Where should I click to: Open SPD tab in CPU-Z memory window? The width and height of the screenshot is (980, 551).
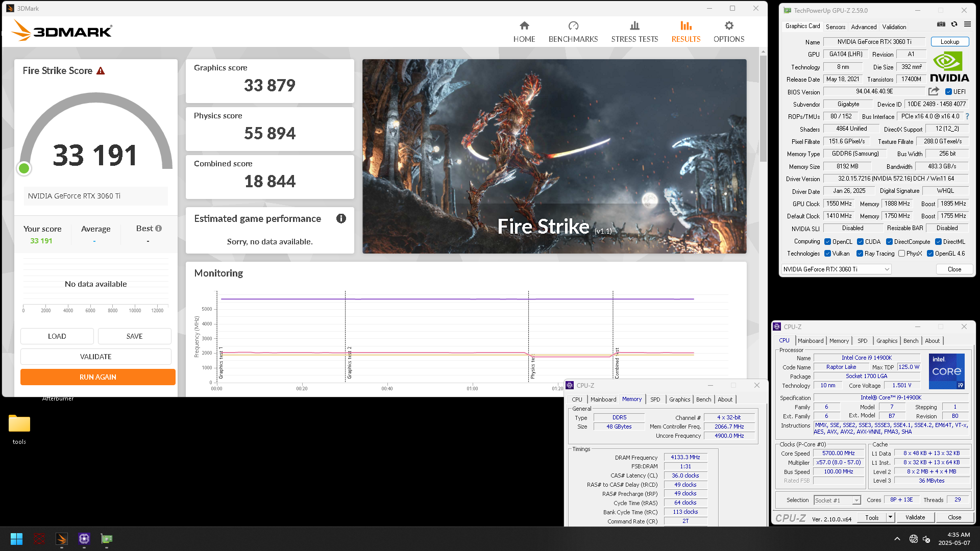[x=655, y=399]
